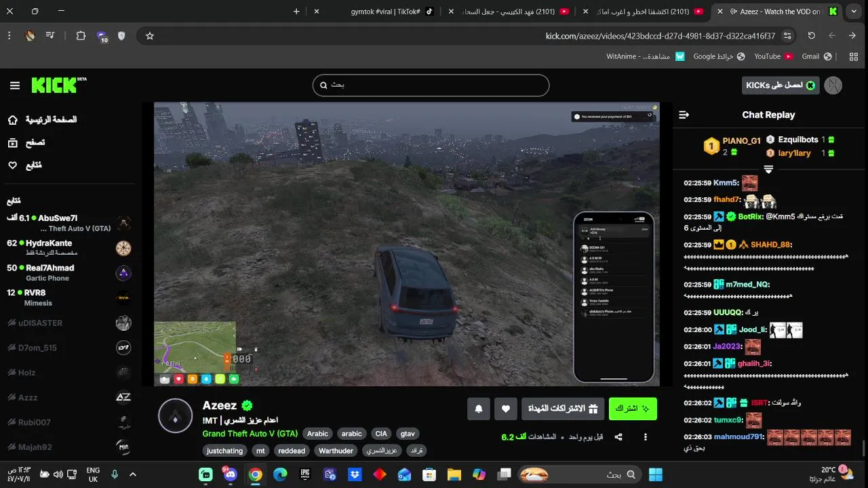Click the Gift Subscriptions button
The width and height of the screenshot is (868, 488).
point(563,409)
